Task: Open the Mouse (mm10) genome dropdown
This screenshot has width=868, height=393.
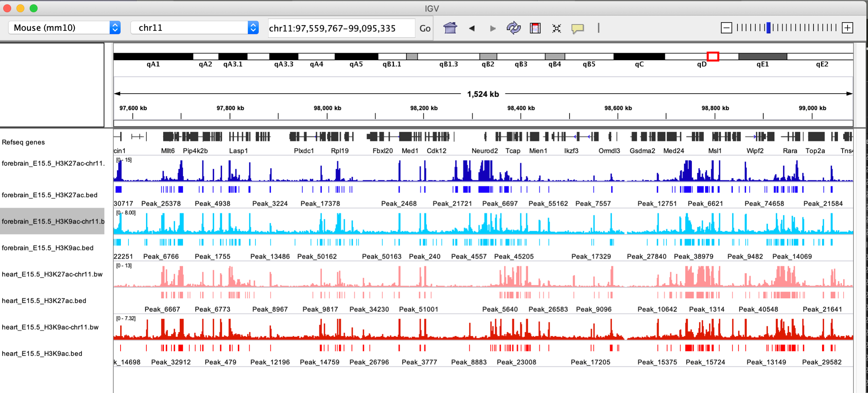Action: 64,28
